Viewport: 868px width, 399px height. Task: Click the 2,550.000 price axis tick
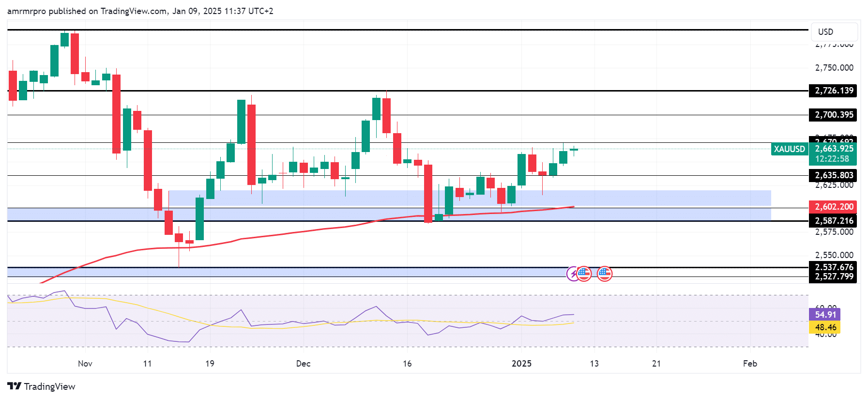834,255
